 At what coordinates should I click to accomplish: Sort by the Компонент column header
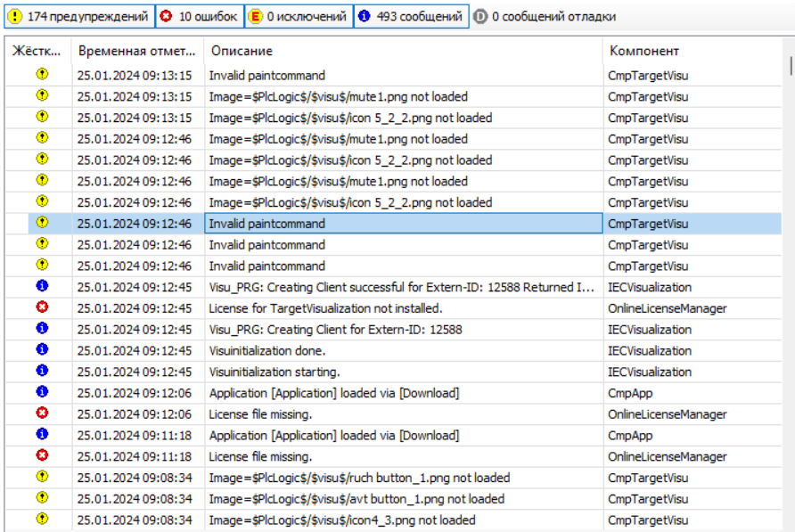(x=692, y=51)
